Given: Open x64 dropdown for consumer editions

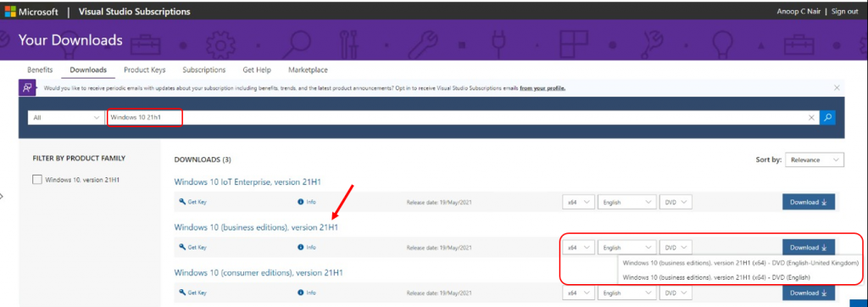Looking at the screenshot, I should 578,293.
